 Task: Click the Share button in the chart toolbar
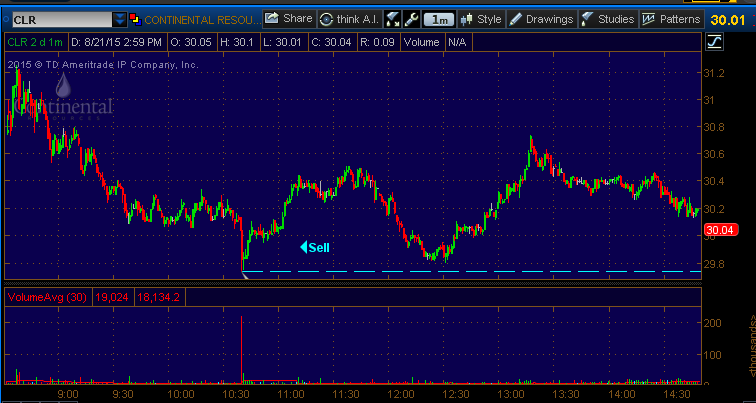pos(289,18)
